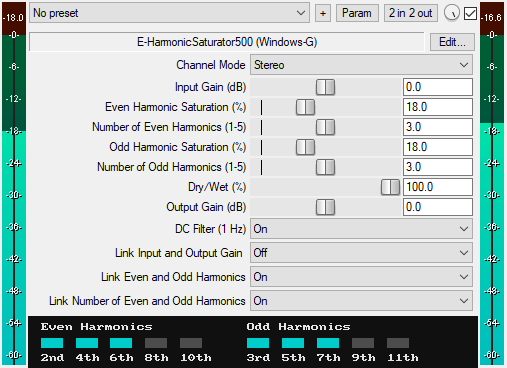Click the Input Gain slider handle

coord(325,87)
